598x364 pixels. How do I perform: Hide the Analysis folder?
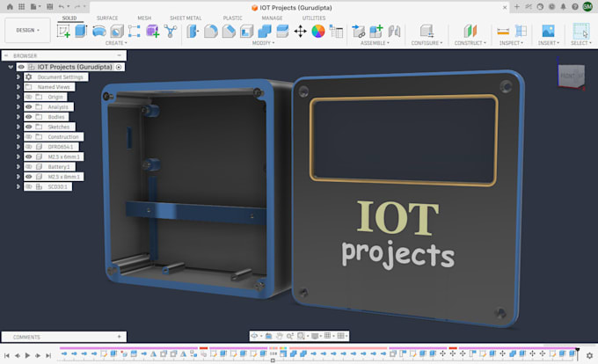29,106
